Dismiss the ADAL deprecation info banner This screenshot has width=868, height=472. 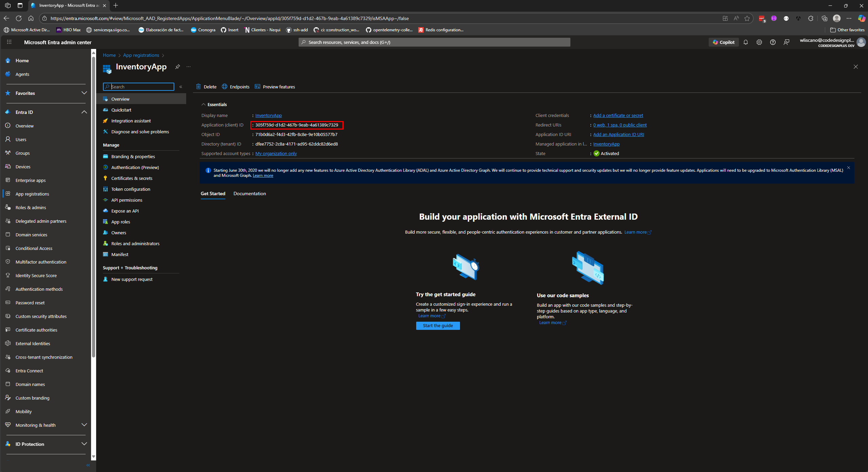[849, 168]
